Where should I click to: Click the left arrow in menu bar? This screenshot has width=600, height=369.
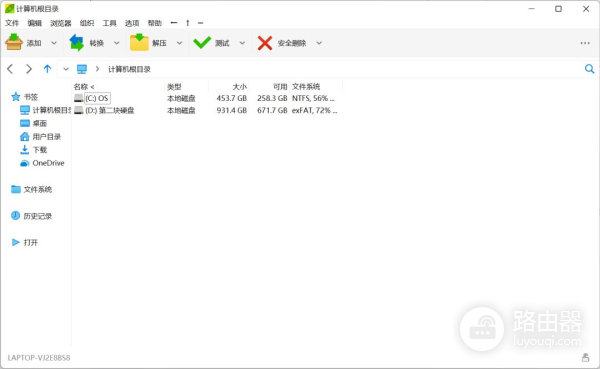coord(174,23)
